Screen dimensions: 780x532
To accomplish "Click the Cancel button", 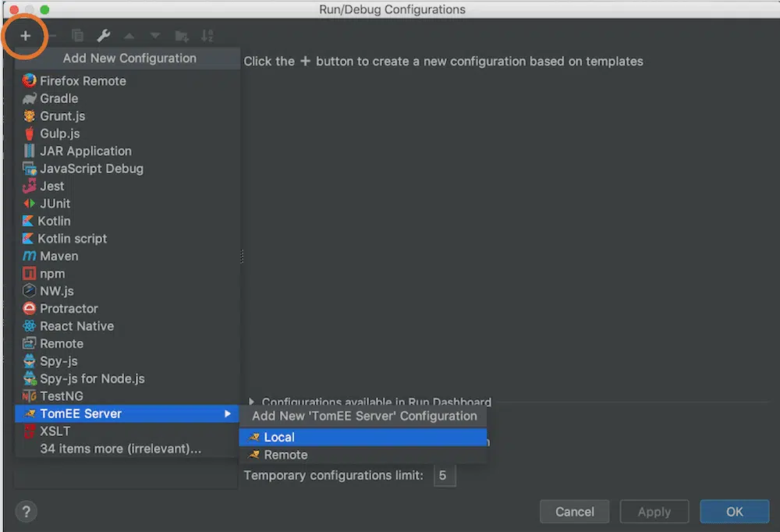I will point(575,512).
